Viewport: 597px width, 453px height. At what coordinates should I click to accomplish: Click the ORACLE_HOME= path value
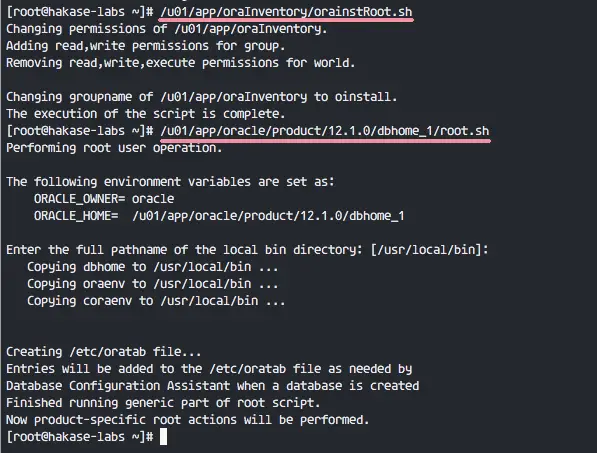(x=268, y=216)
